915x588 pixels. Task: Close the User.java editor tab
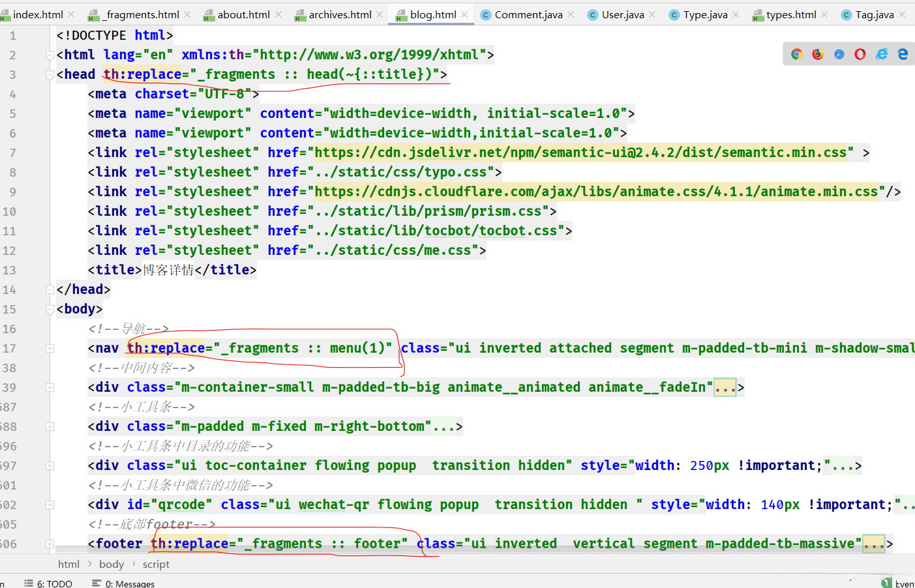(652, 14)
